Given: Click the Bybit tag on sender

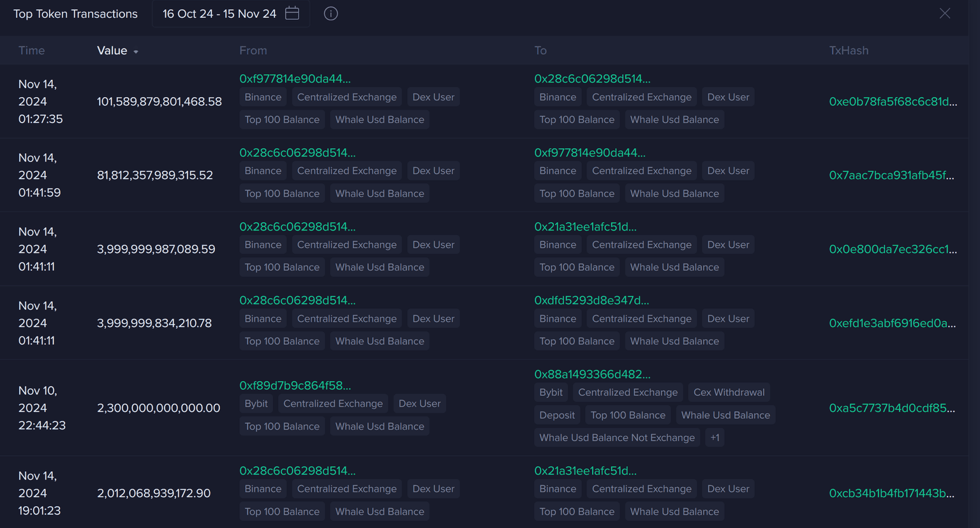Looking at the screenshot, I should coord(256,404).
